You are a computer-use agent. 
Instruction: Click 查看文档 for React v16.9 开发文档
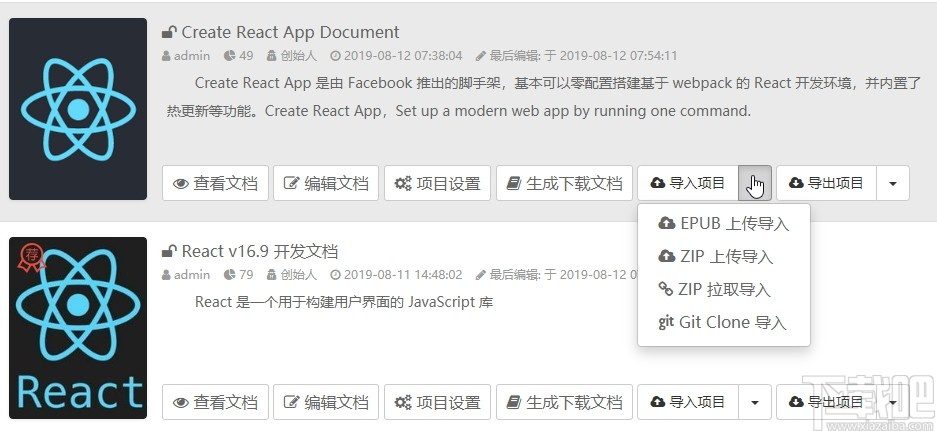pyautogui.click(x=215, y=402)
